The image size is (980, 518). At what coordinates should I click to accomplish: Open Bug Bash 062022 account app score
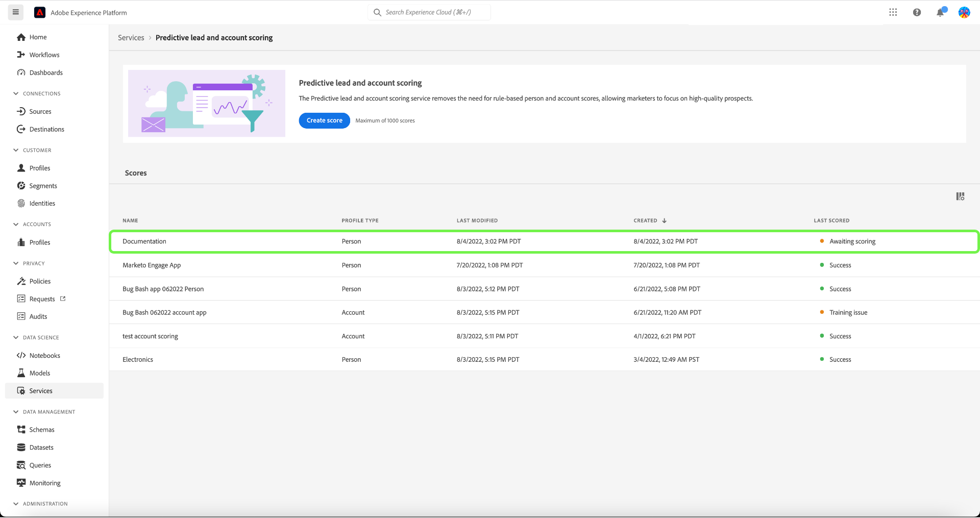pyautogui.click(x=164, y=312)
